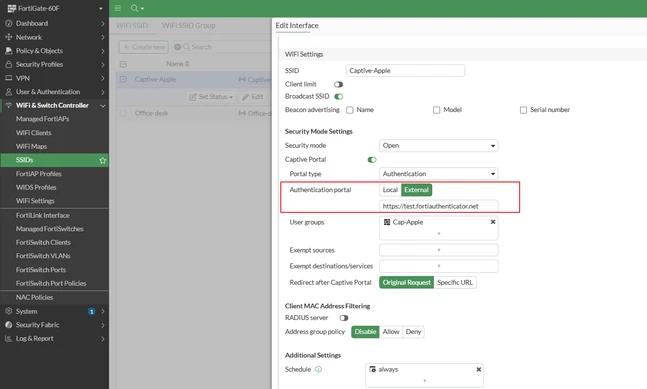
Task: Toggle the Captive Portal switch
Action: point(372,160)
